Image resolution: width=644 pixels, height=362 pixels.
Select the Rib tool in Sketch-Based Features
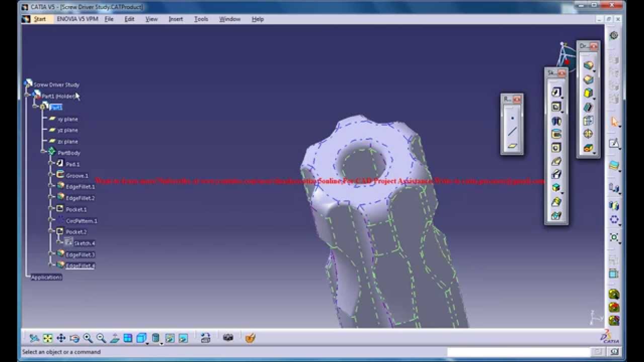click(x=556, y=161)
